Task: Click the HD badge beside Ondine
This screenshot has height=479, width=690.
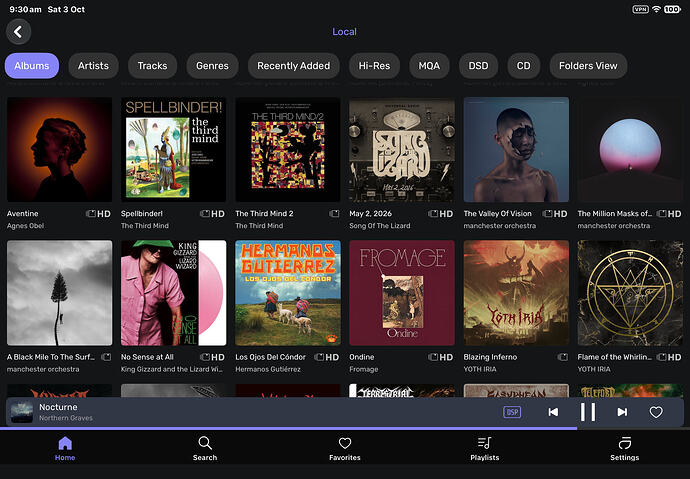Action: click(446, 357)
